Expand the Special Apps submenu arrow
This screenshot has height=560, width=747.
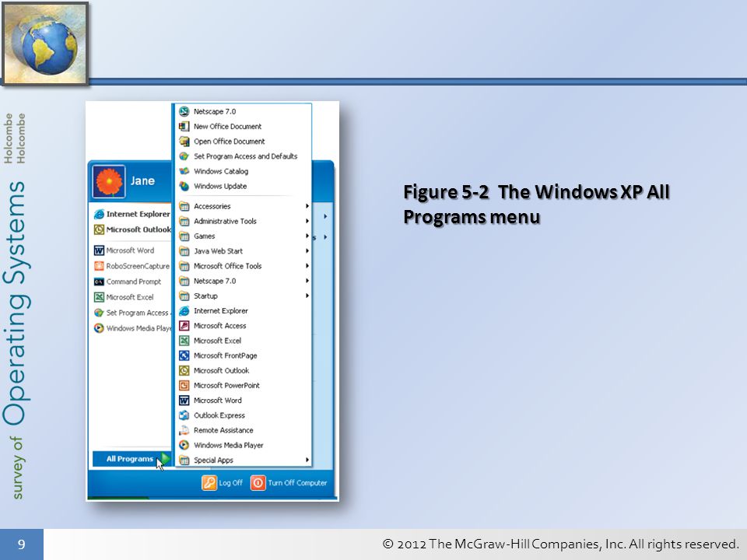[307, 460]
